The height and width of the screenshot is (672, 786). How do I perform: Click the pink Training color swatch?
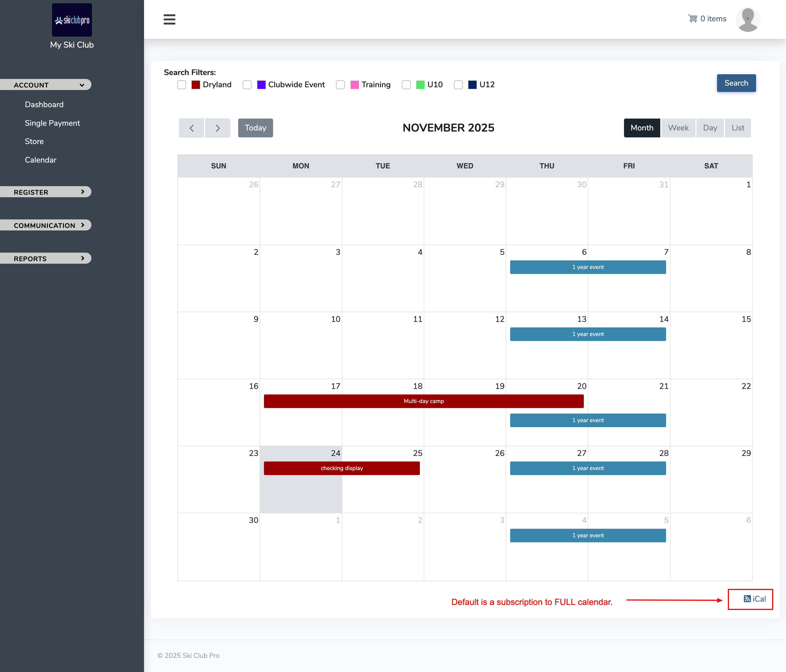(x=354, y=84)
